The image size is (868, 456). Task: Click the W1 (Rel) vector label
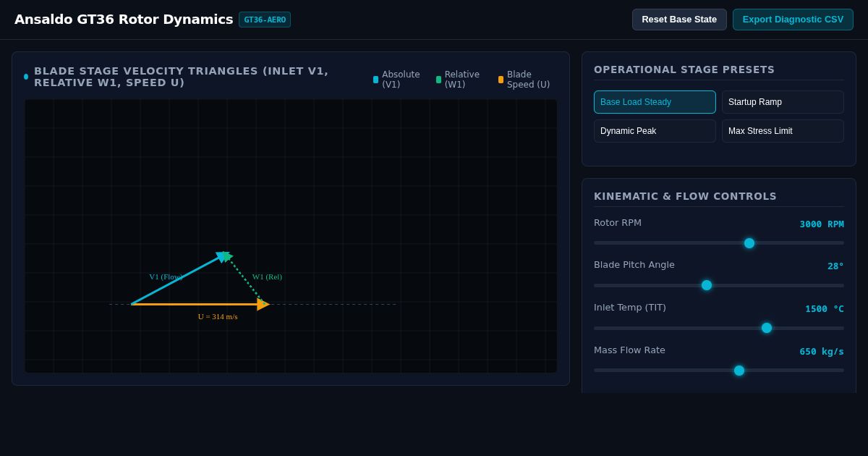(267, 276)
